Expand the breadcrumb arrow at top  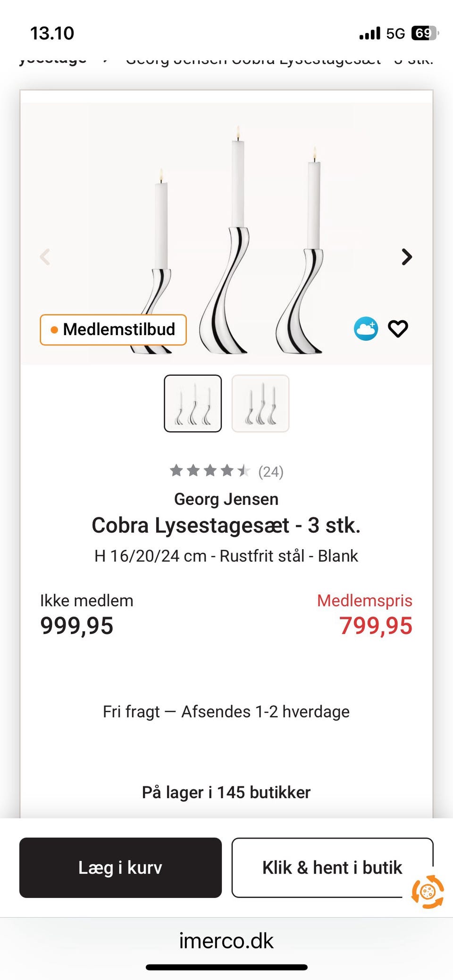pos(103,59)
